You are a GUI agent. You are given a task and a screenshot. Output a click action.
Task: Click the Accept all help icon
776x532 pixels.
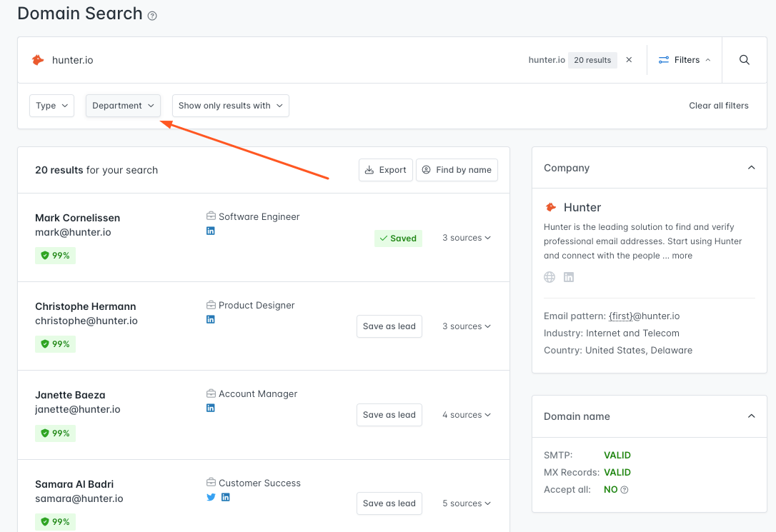point(625,490)
